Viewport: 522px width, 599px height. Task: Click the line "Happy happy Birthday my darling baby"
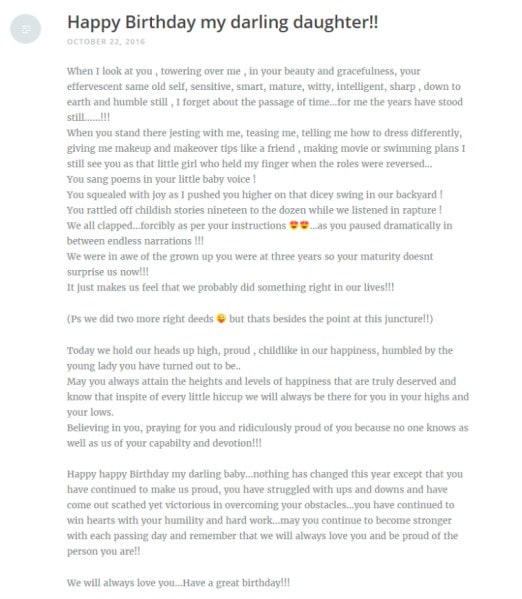click(265, 474)
